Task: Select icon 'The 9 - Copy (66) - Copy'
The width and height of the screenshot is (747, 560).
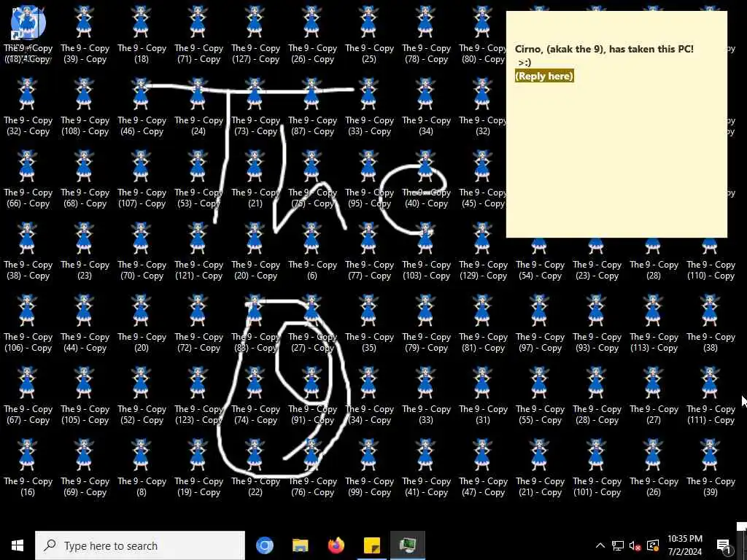Action: [x=28, y=179]
